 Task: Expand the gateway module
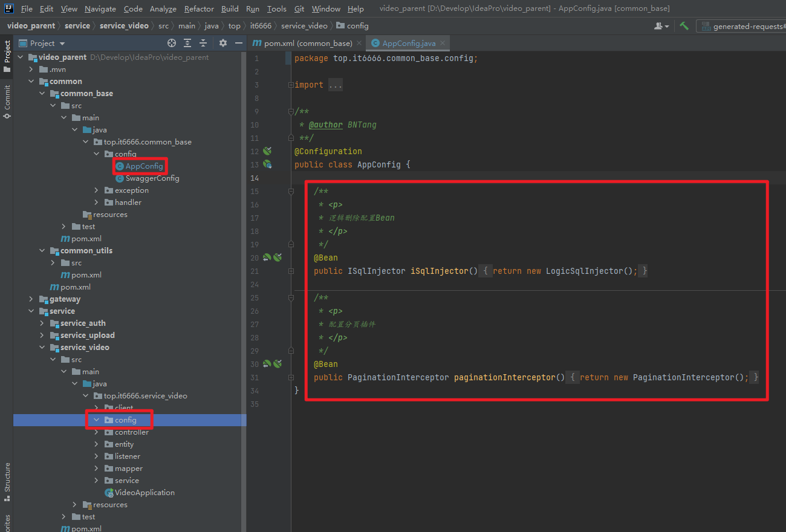click(31, 299)
